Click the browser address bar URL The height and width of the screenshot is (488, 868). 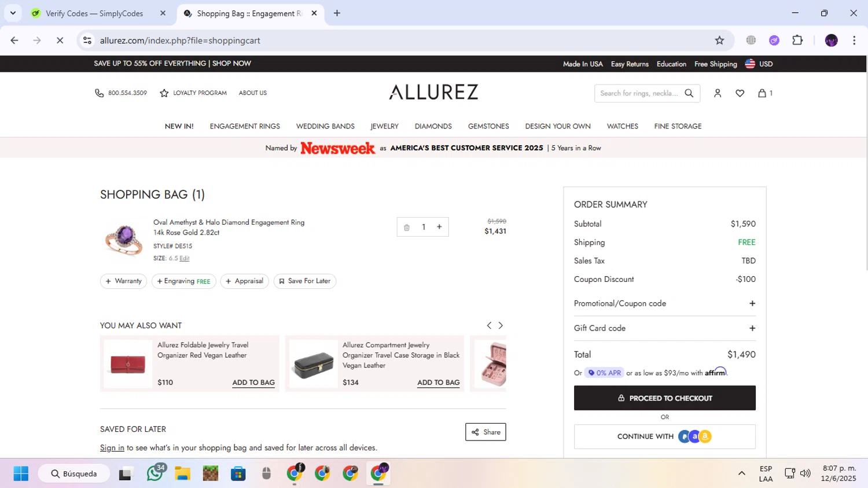(180, 41)
